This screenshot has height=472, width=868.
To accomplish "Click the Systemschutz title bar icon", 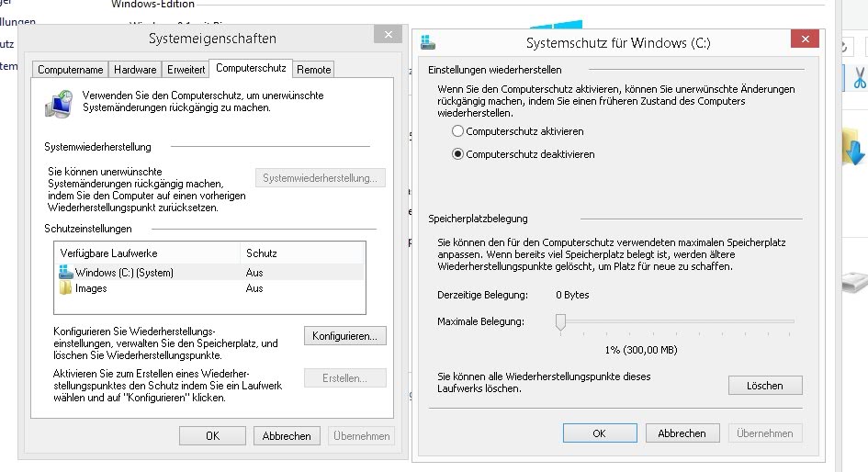I will point(428,42).
